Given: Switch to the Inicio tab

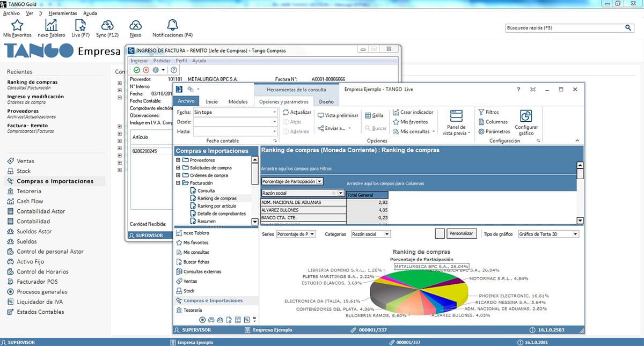Looking at the screenshot, I should click(x=212, y=101).
